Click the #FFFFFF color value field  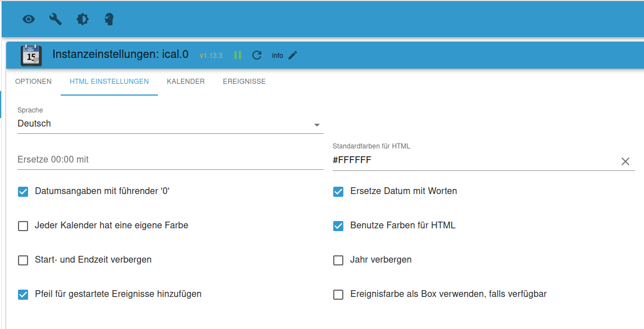(472, 160)
